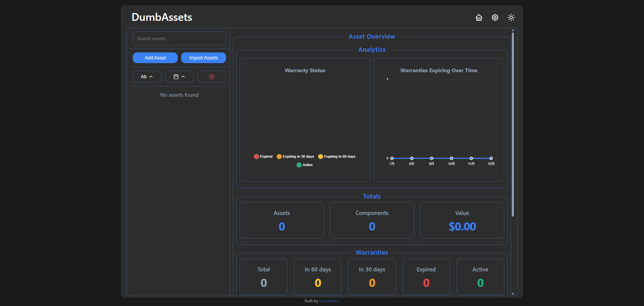Image resolution: width=644 pixels, height=306 pixels.
Task: Open the DumbWare link in footer
Action: click(329, 301)
